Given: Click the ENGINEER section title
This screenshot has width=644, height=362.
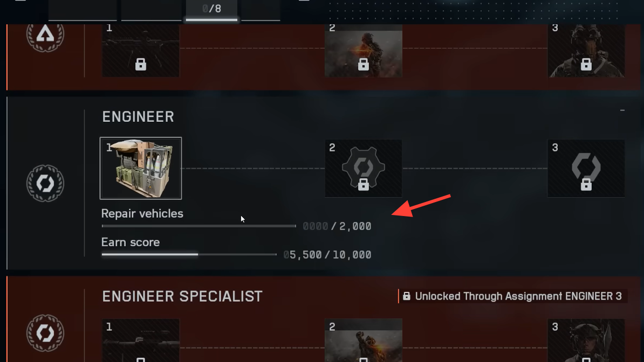Looking at the screenshot, I should (x=138, y=116).
